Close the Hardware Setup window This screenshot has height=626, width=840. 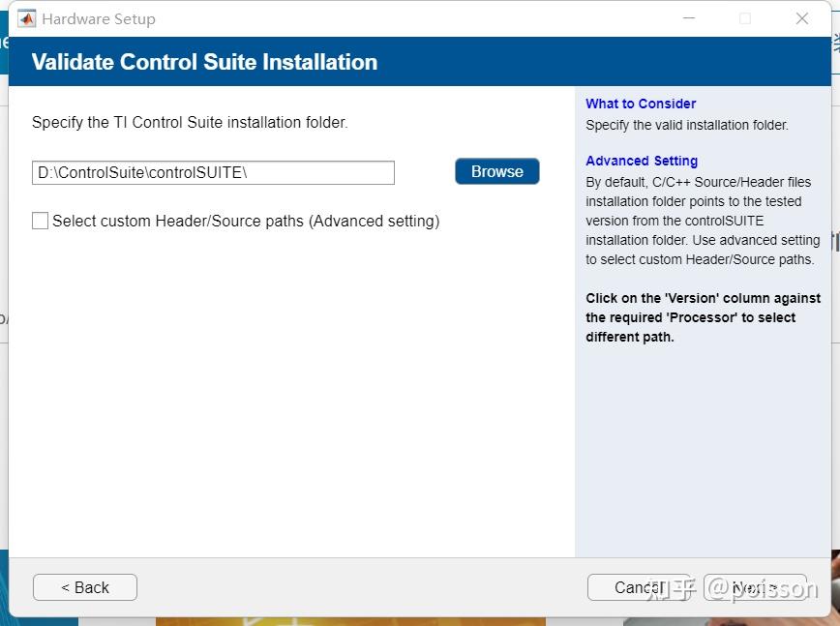point(802,18)
